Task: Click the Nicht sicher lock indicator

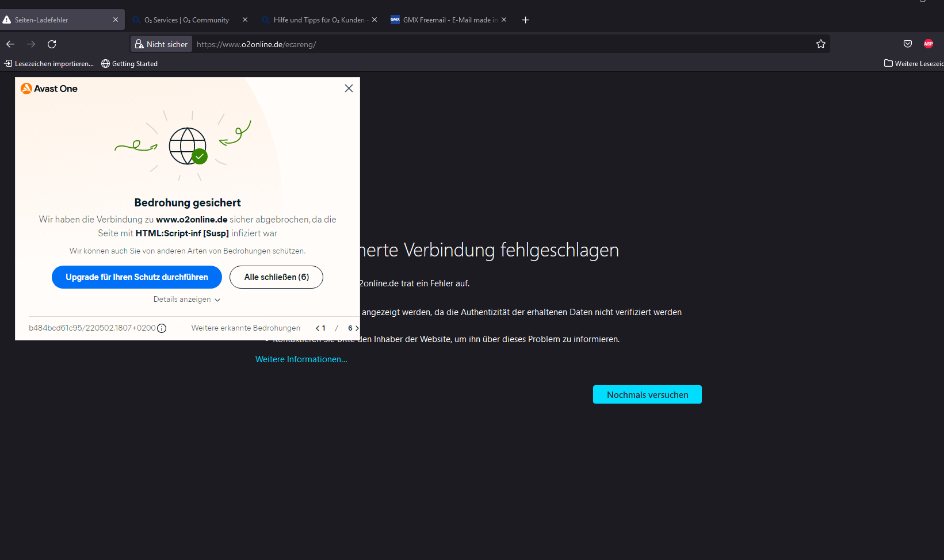Action: click(x=162, y=44)
